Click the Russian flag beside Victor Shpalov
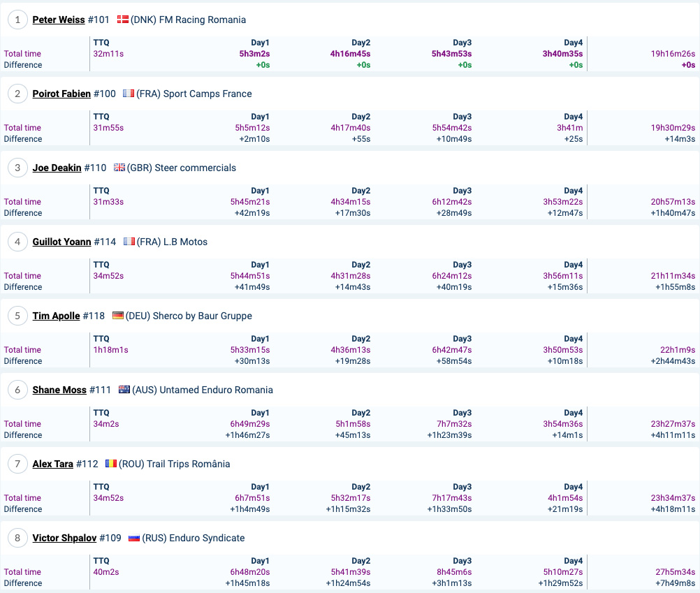The height and width of the screenshot is (593, 700). [x=134, y=538]
